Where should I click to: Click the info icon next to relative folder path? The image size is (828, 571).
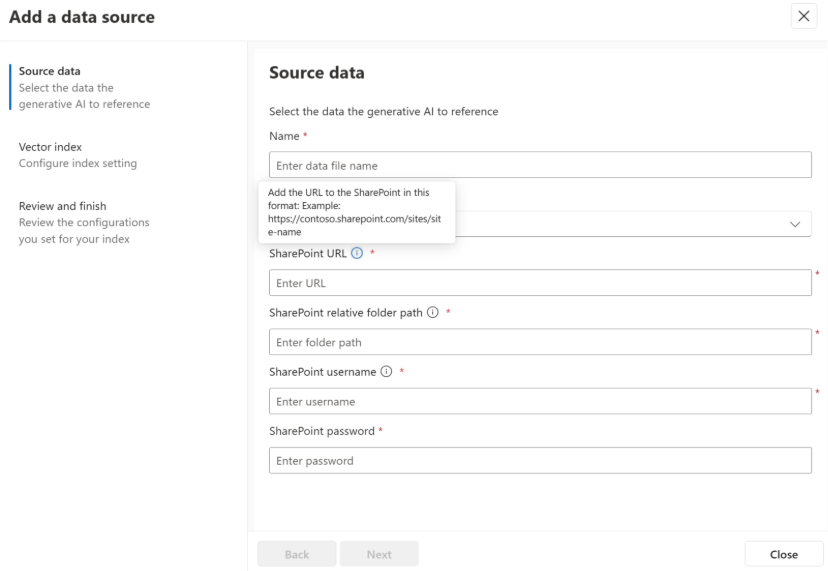433,312
